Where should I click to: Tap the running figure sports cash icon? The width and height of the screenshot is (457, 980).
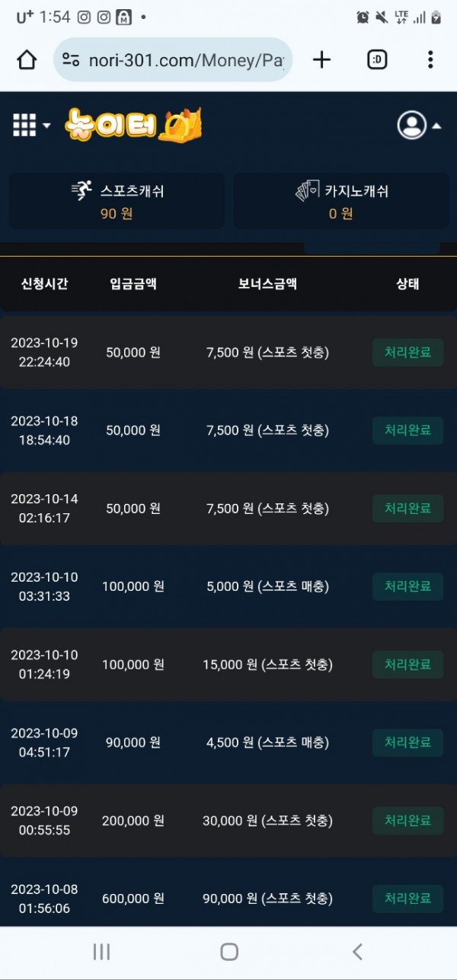[81, 191]
